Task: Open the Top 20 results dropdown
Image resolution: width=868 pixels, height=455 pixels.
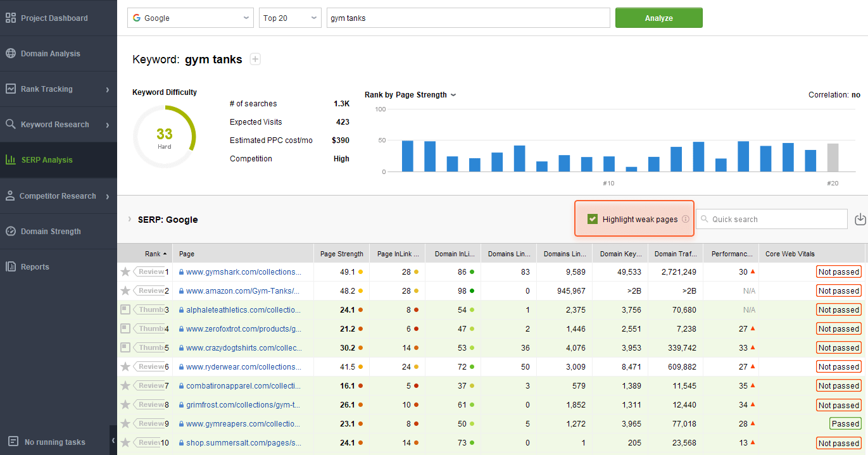Action: point(290,18)
